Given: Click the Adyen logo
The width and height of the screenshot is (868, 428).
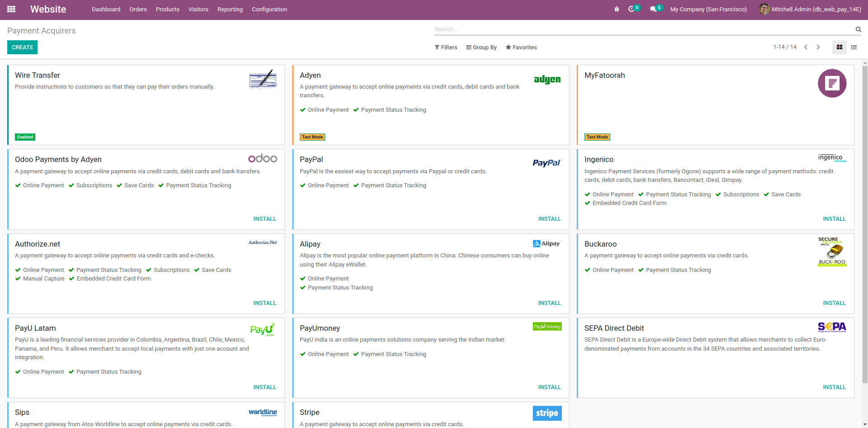Looking at the screenshot, I should coord(547,79).
